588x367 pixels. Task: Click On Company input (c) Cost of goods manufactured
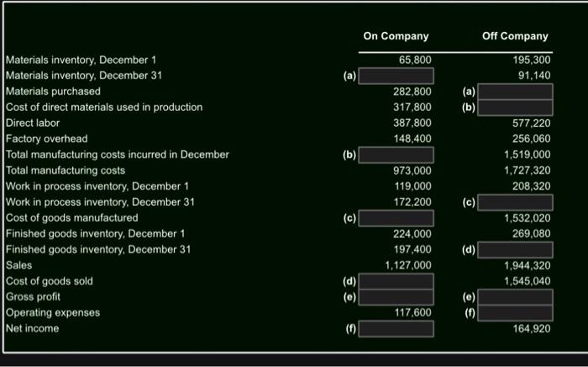tap(396, 218)
